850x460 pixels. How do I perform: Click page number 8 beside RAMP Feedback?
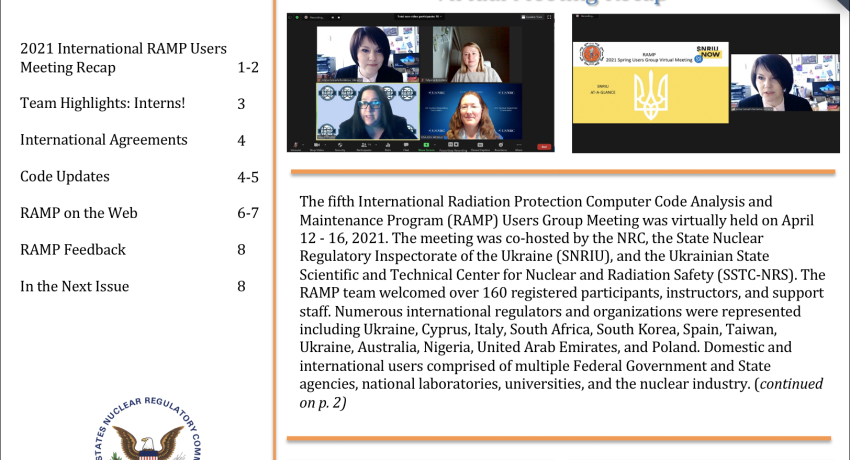[x=241, y=250]
